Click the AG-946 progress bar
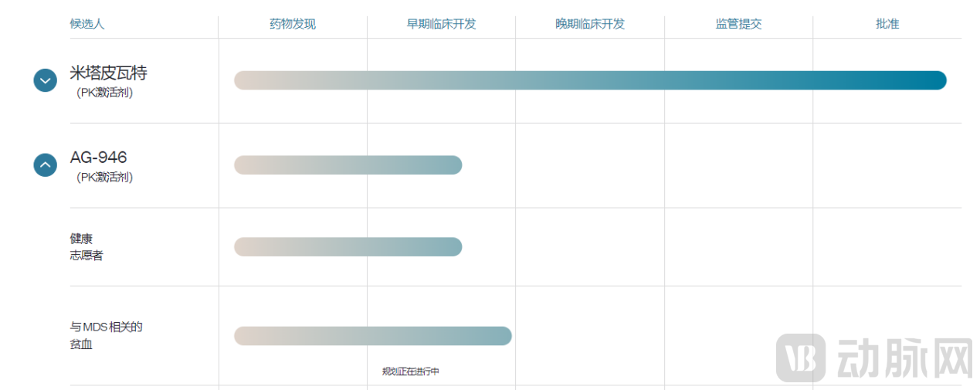This screenshot has height=390, width=980. (x=348, y=165)
